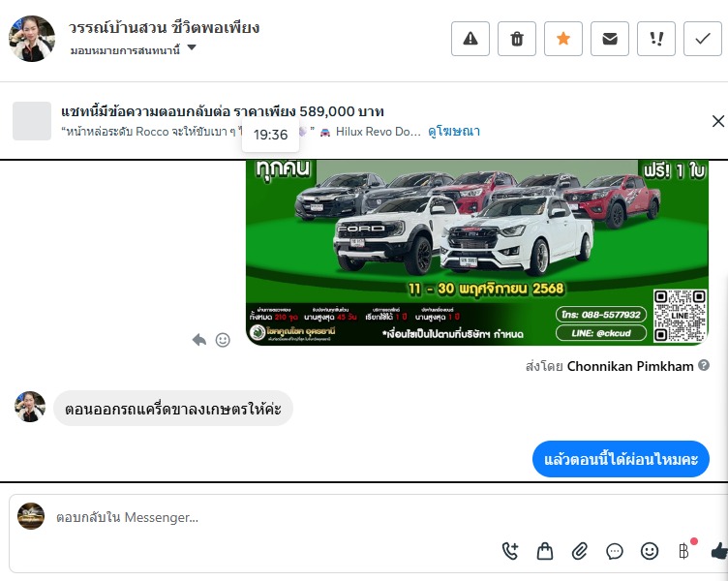Open the green car promotion image
The image size is (728, 581).
[x=477, y=253]
